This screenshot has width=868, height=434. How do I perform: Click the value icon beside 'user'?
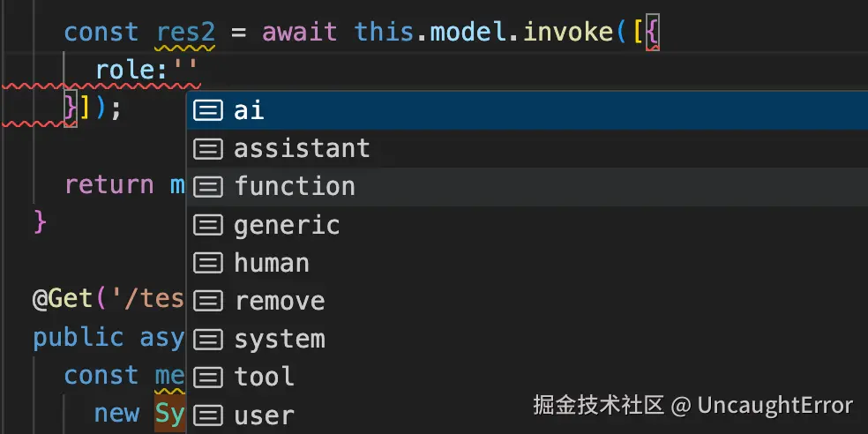208,415
